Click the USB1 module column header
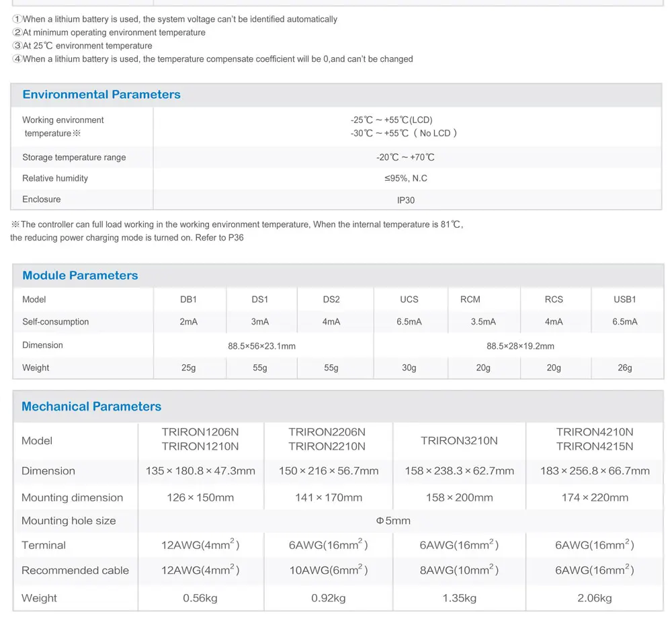Image resolution: width=672 pixels, height=633 pixels. click(x=624, y=299)
